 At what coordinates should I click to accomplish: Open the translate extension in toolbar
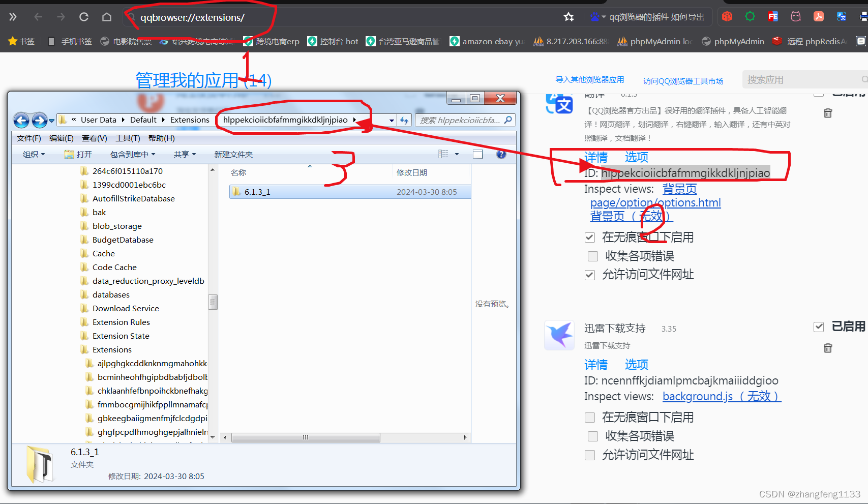(842, 17)
